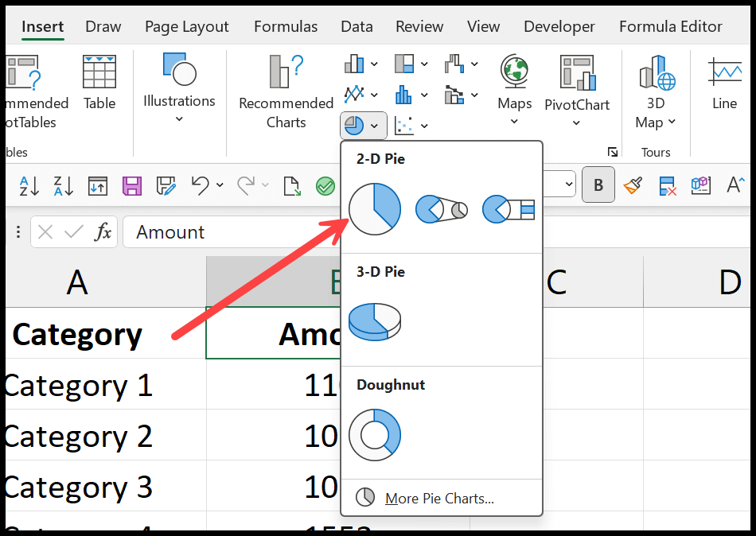Open the Insert Scatter or Bubble Chart dropdown

[411, 126]
